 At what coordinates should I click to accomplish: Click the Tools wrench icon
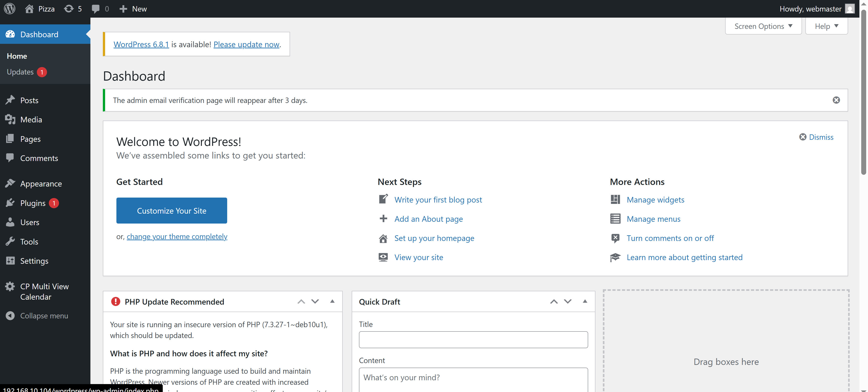[x=10, y=241]
